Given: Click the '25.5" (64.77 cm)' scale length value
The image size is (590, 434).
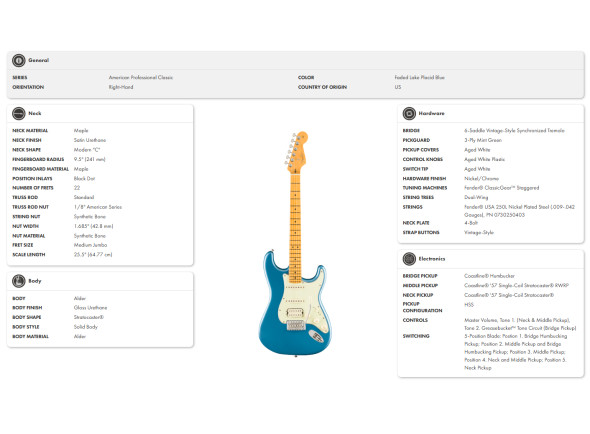Looking at the screenshot, I should pyautogui.click(x=93, y=254).
